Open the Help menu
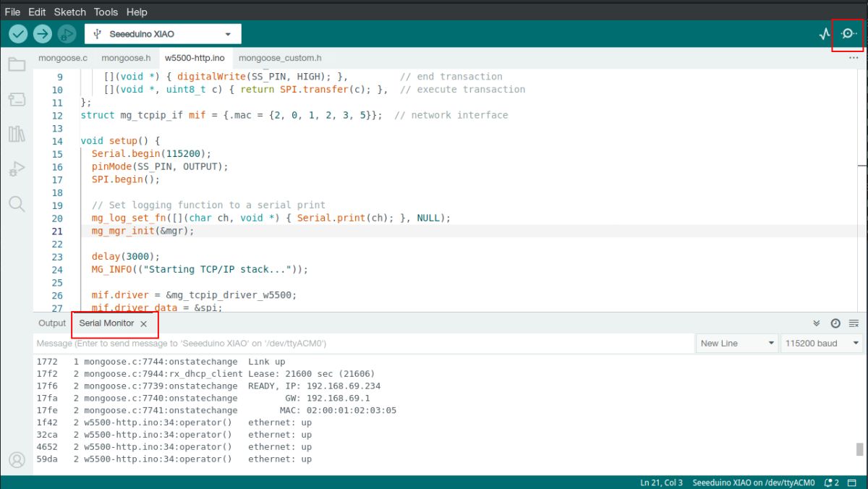The height and width of the screenshot is (489, 868). point(137,12)
